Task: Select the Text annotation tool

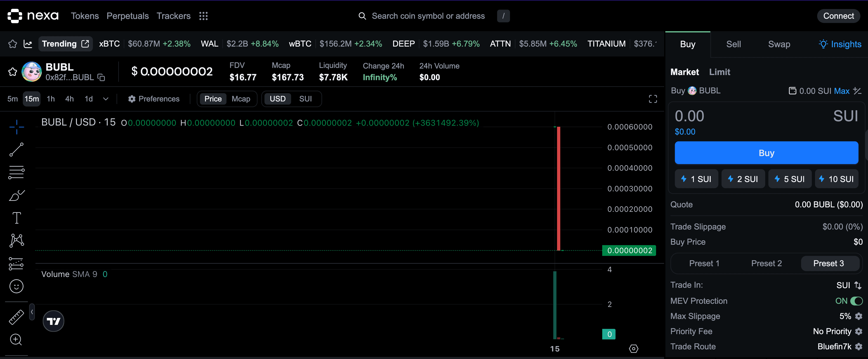Action: [x=16, y=218]
